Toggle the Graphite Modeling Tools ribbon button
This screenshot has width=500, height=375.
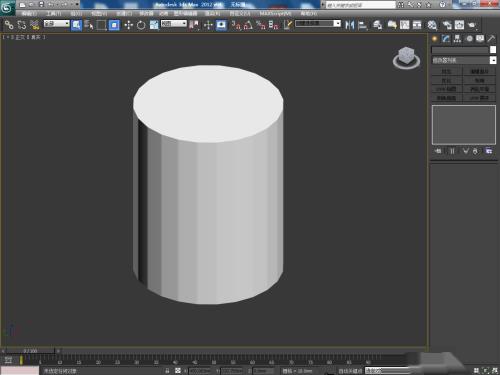point(392,25)
